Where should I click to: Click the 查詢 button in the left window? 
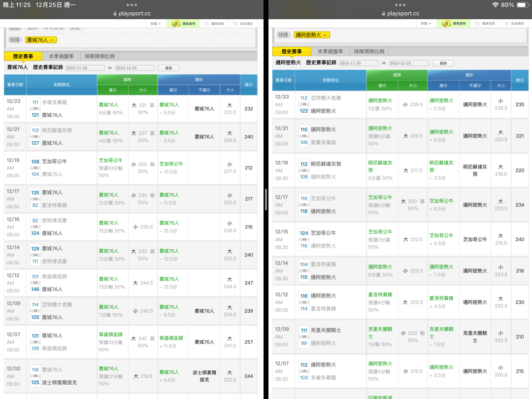click(168, 68)
